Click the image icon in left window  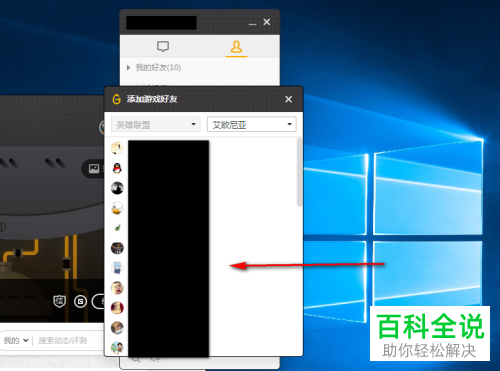coord(94,169)
